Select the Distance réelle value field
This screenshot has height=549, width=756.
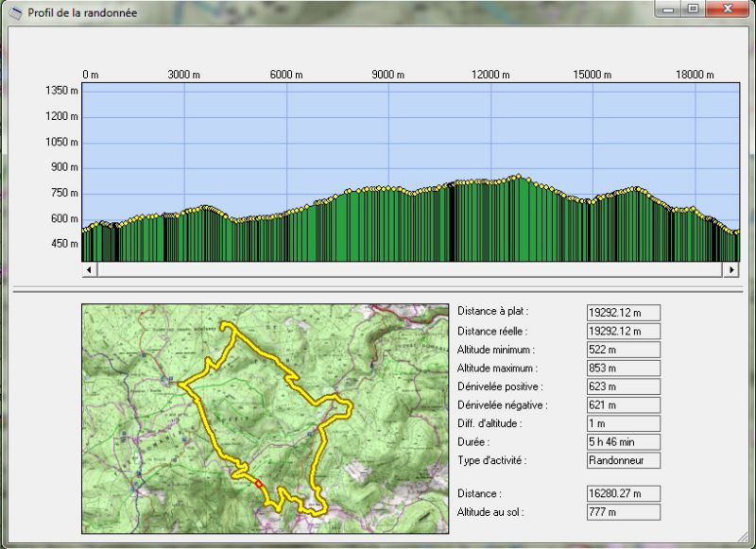[x=624, y=331]
